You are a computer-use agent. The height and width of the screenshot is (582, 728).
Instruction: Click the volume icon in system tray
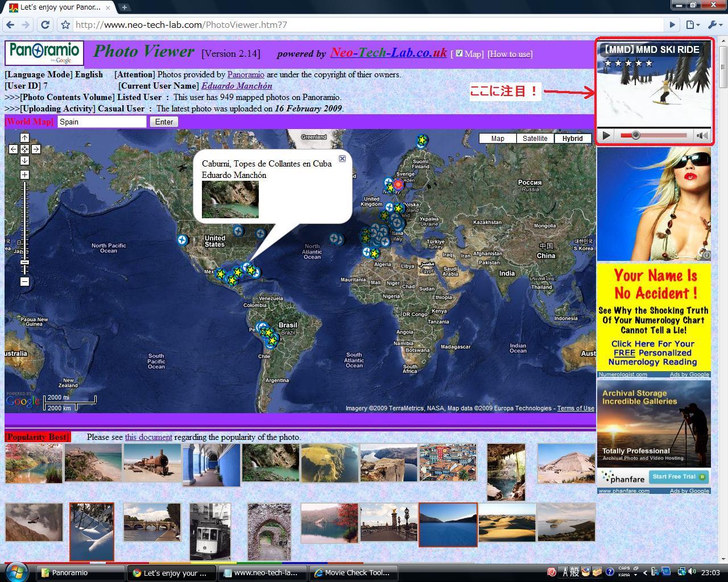(x=692, y=572)
